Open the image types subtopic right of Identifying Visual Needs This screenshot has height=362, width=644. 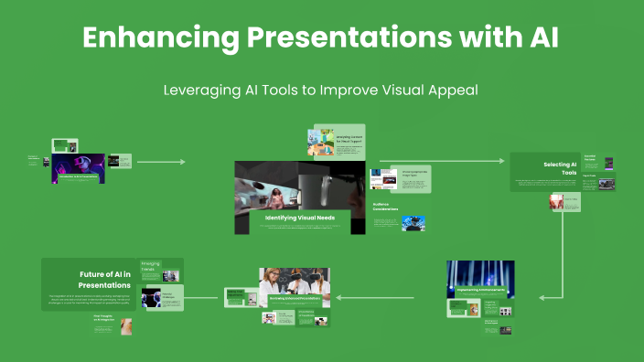tap(401, 179)
